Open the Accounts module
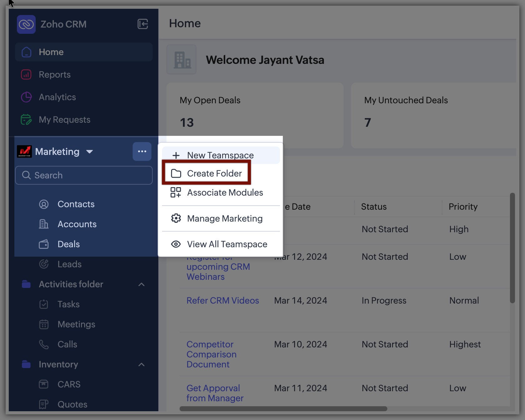This screenshot has width=525, height=420. pyautogui.click(x=77, y=224)
